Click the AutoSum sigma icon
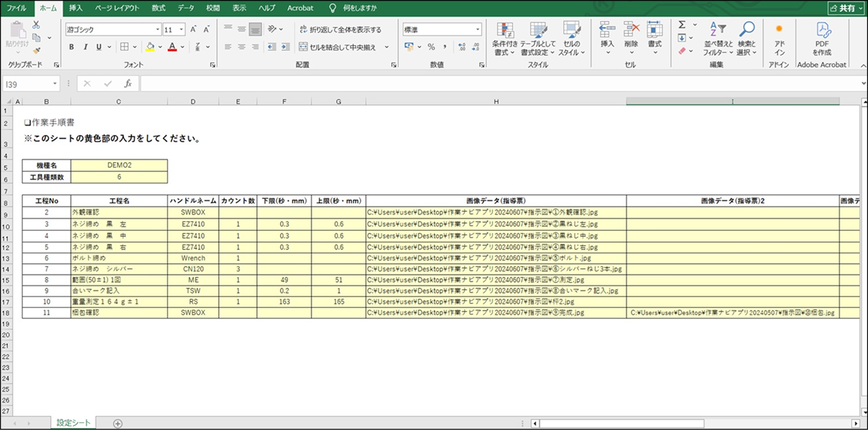Image resolution: width=868 pixels, height=430 pixels. tap(682, 25)
